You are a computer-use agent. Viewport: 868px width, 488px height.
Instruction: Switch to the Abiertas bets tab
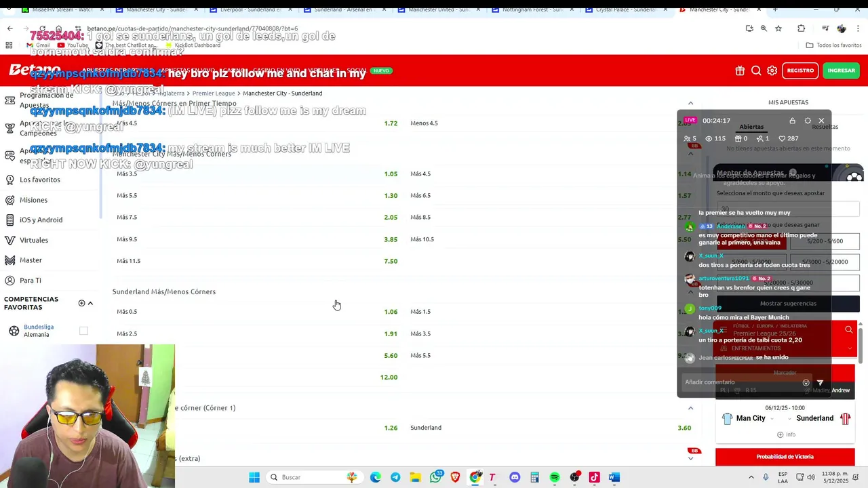pos(751,127)
